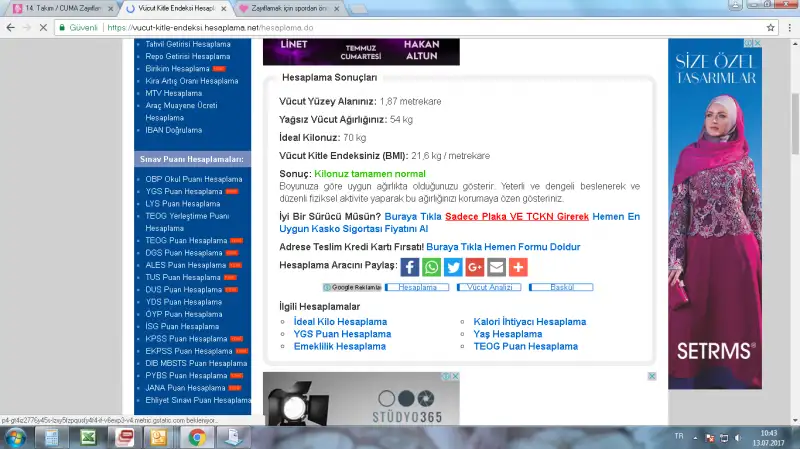Viewport: 800px width, 449px height.
Task: Open new browser tab
Action: coord(358,9)
